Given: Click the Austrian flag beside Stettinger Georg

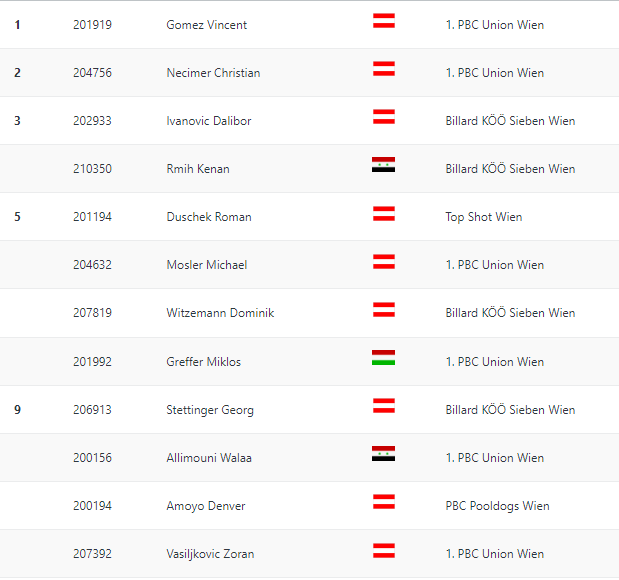Looking at the screenshot, I should (x=383, y=406).
